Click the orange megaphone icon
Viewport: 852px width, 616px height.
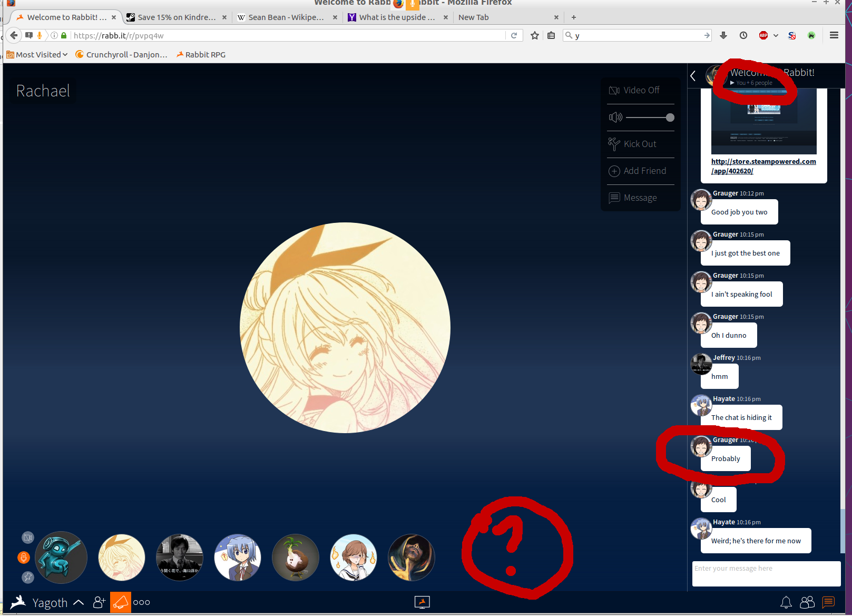point(121,602)
